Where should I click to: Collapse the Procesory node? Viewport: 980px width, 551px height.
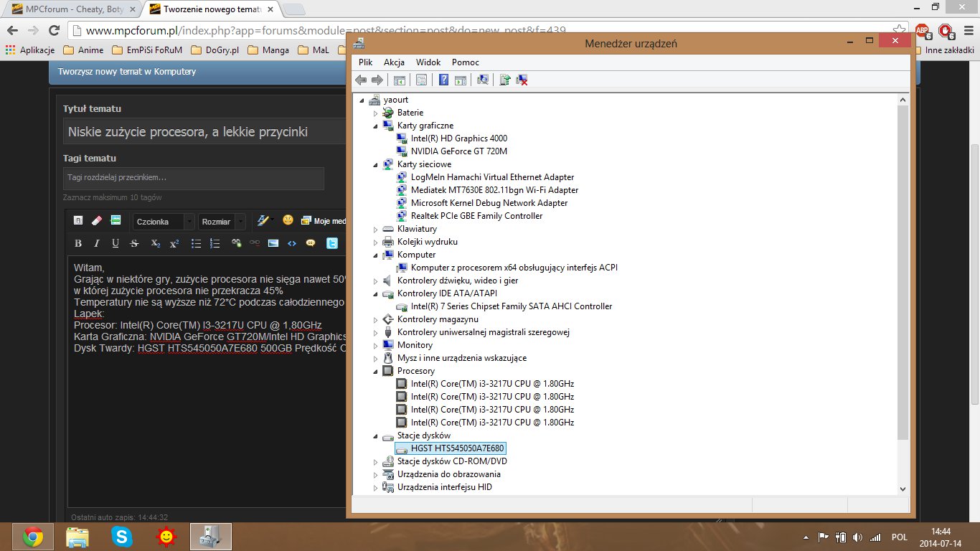point(375,371)
